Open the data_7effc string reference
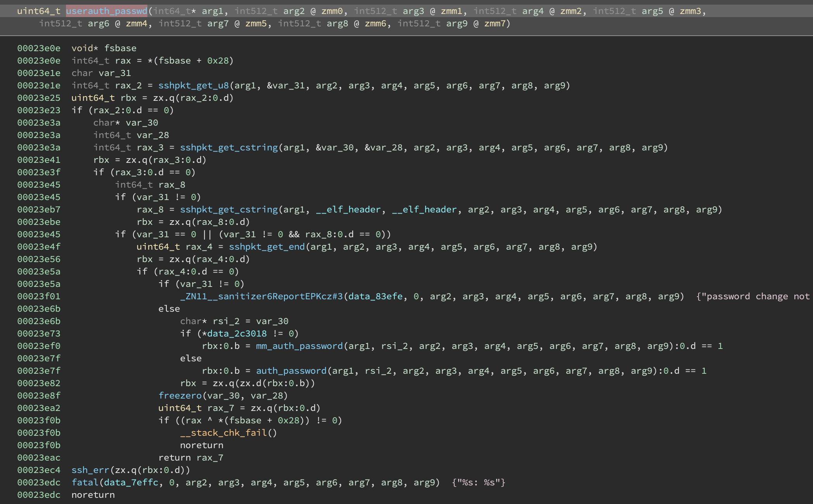Image resolution: width=813 pixels, height=504 pixels. point(131,482)
